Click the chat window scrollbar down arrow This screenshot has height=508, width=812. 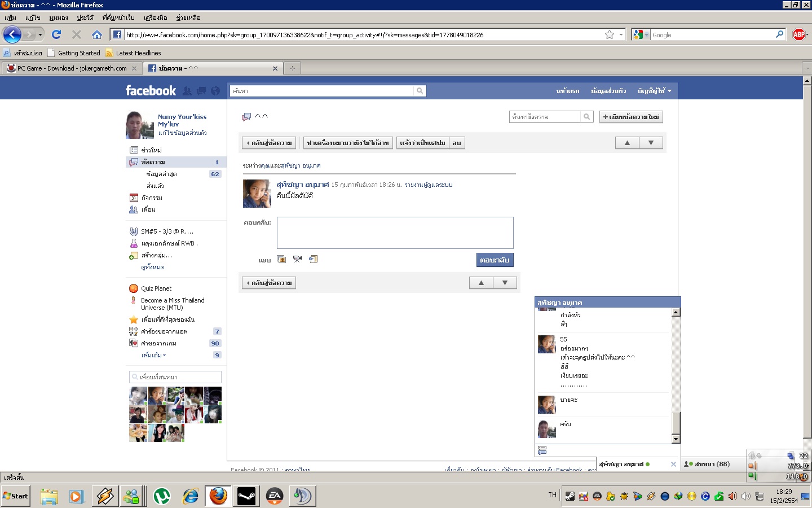point(676,439)
